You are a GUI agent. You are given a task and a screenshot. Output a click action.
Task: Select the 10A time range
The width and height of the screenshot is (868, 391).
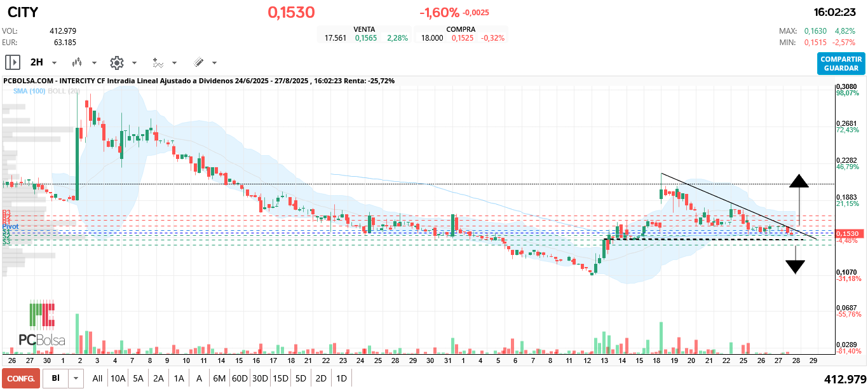tap(118, 378)
